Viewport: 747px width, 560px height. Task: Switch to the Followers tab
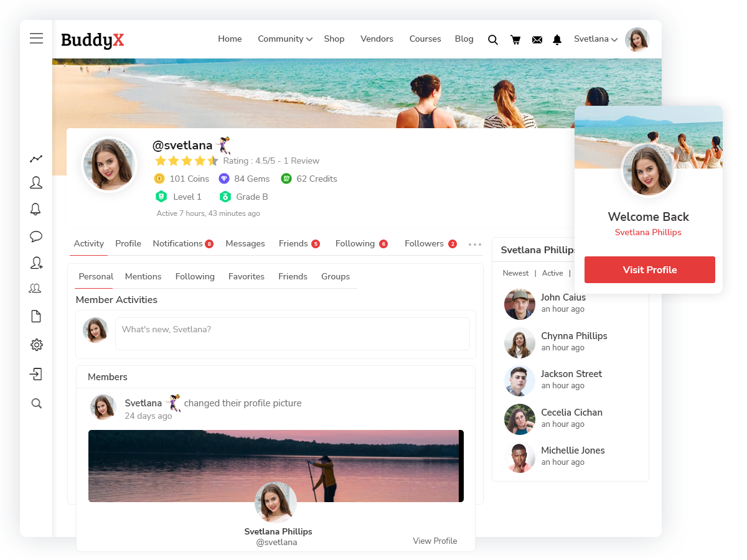tap(425, 243)
